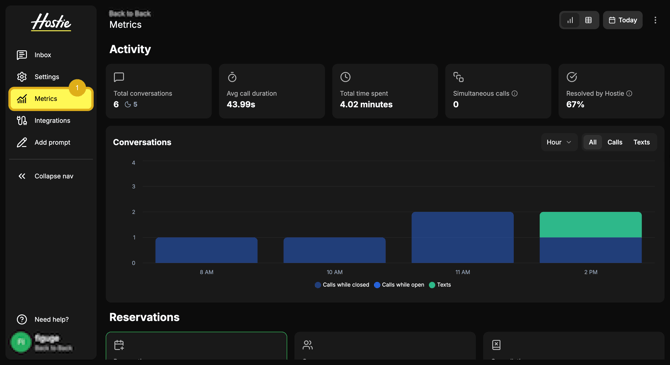Click info icon beside Resolved by Hostie

point(629,93)
